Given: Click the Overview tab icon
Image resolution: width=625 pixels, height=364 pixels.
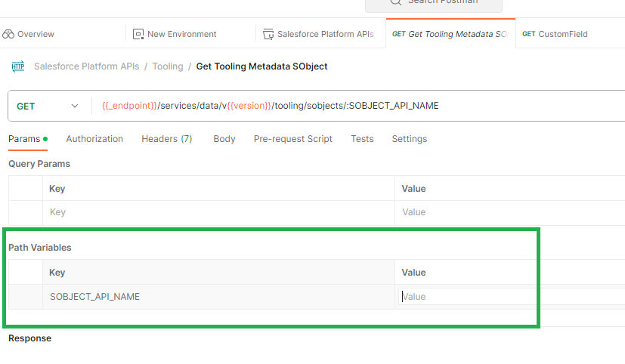Looking at the screenshot, I should tap(9, 34).
